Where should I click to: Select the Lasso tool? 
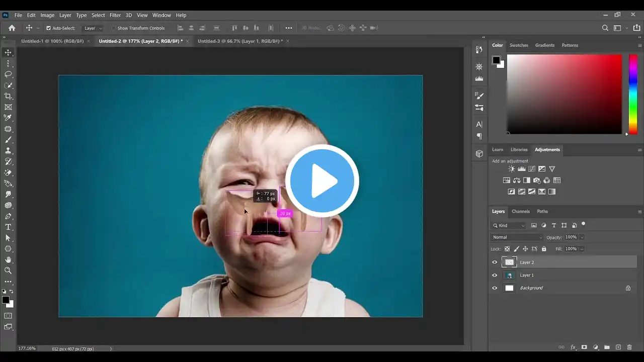pyautogui.click(x=8, y=74)
